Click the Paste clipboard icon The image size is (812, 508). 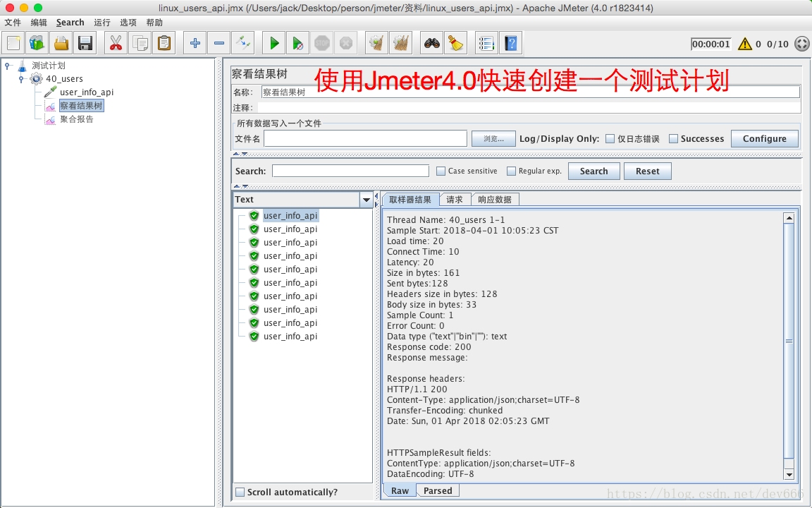(x=164, y=43)
